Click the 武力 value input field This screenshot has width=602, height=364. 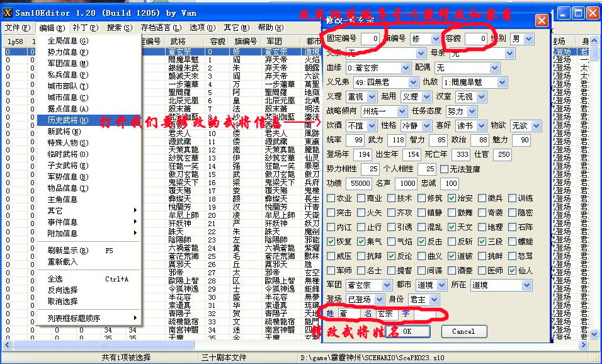(397, 140)
